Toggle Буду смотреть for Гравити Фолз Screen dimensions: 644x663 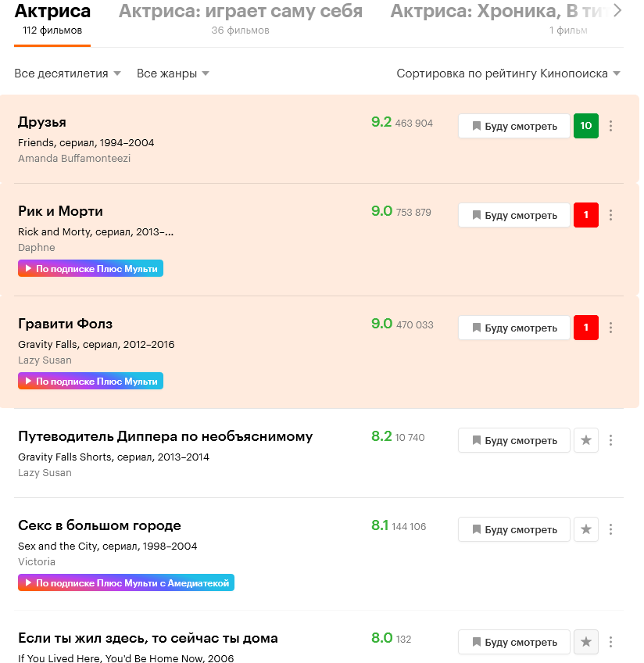(514, 328)
